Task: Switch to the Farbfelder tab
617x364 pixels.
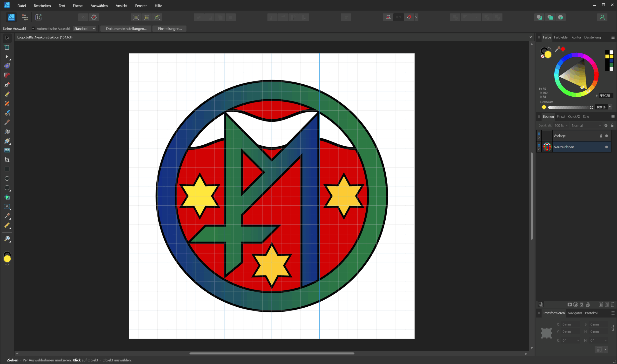Action: pyautogui.click(x=561, y=37)
